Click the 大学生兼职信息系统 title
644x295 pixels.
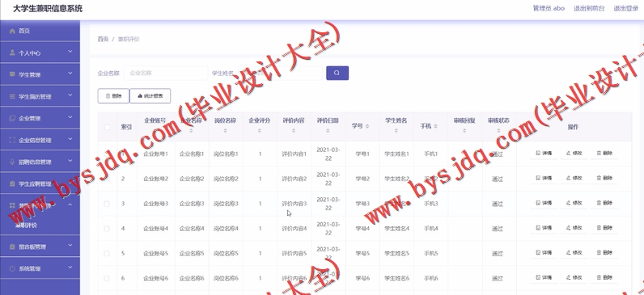click(48, 9)
